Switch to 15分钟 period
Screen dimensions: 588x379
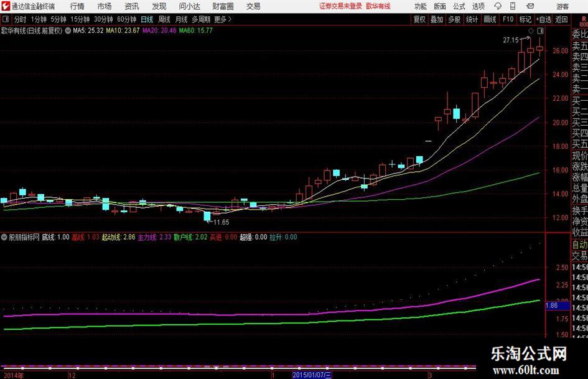pos(80,19)
